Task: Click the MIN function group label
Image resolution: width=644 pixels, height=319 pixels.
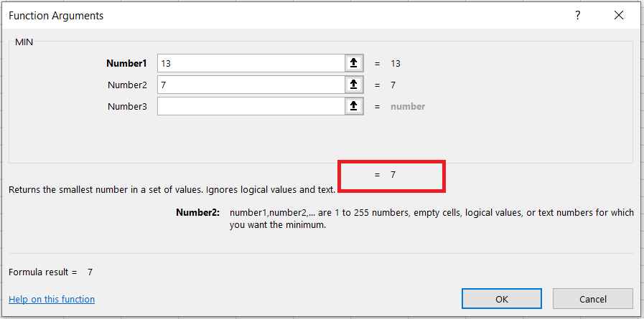Action: [24, 42]
